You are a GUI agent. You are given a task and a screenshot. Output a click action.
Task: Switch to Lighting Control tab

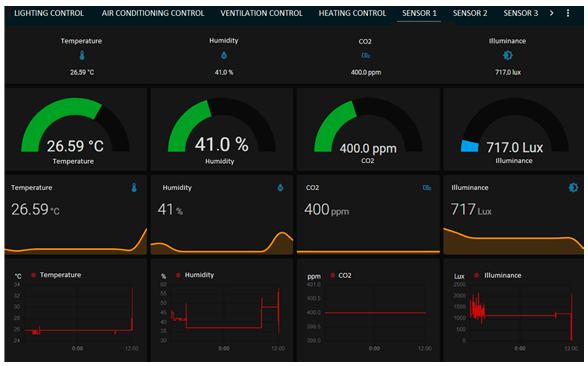click(x=49, y=13)
